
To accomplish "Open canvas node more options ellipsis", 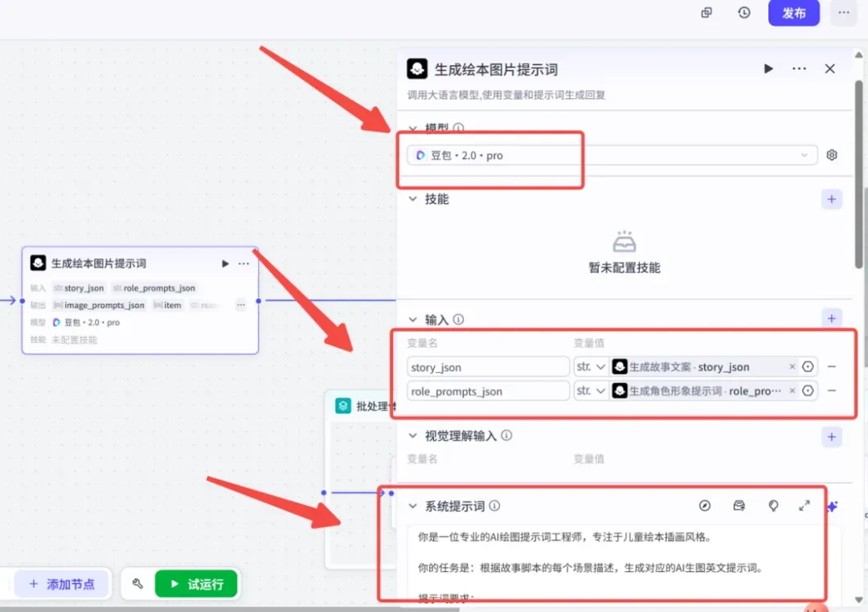I will point(244,263).
